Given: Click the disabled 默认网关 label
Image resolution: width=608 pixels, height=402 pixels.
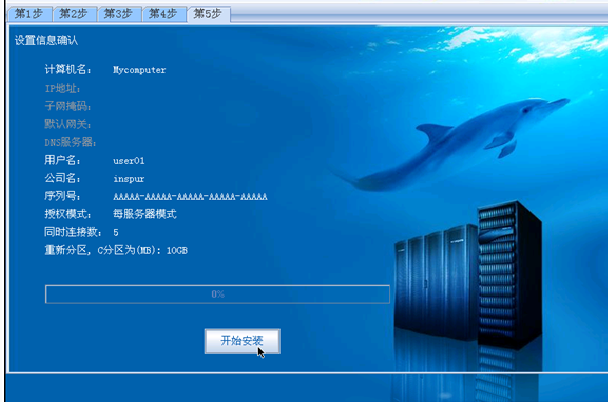Looking at the screenshot, I should click(x=67, y=124).
